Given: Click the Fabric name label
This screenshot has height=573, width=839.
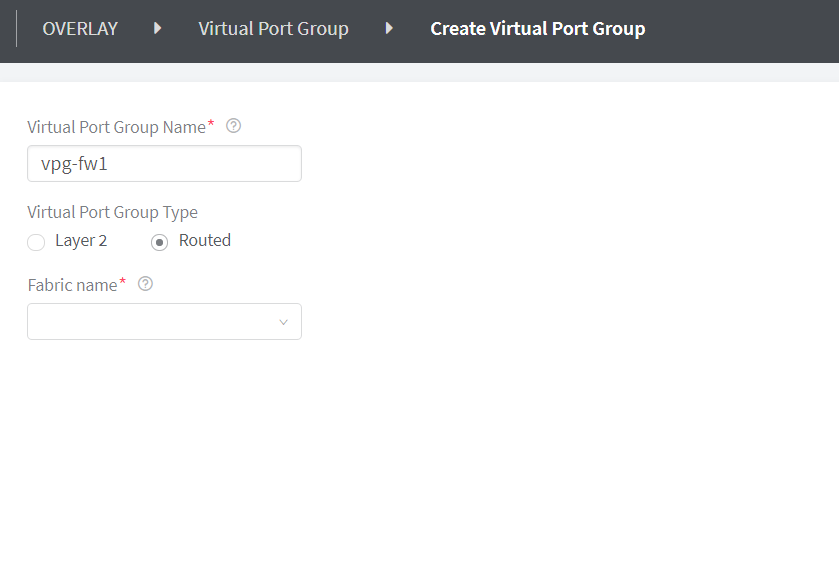Looking at the screenshot, I should tap(72, 285).
